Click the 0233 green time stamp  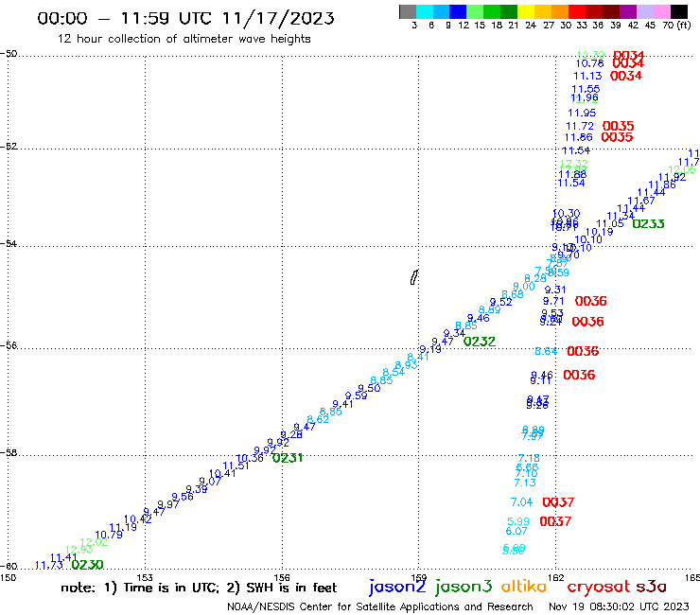click(x=648, y=223)
